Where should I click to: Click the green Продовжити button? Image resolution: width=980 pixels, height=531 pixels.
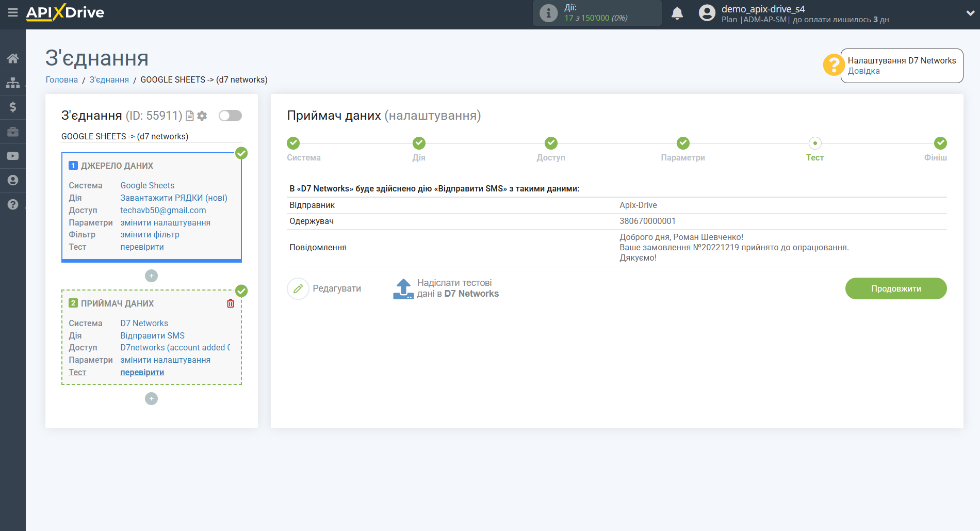[896, 288]
